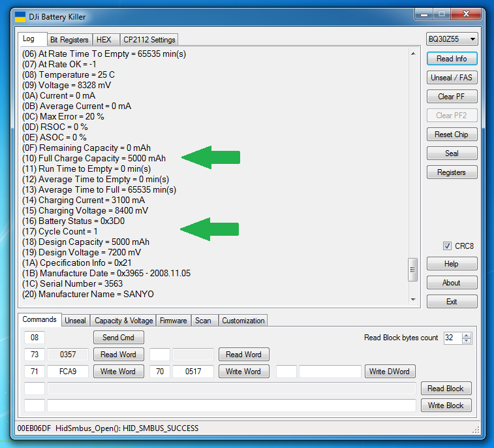
Task: Open the Capacity & Voltage tab
Action: click(x=123, y=321)
